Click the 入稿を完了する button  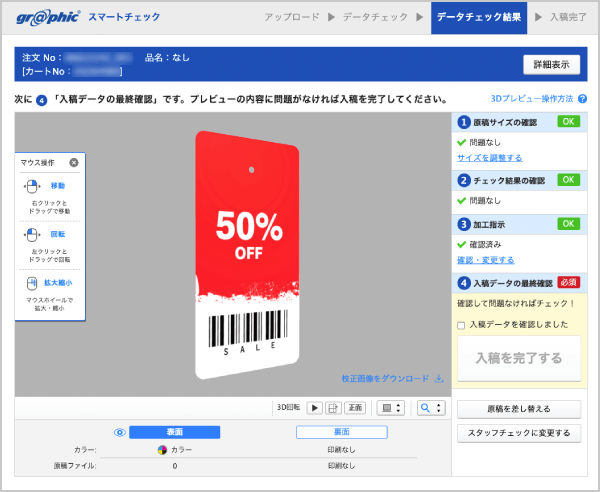519,358
